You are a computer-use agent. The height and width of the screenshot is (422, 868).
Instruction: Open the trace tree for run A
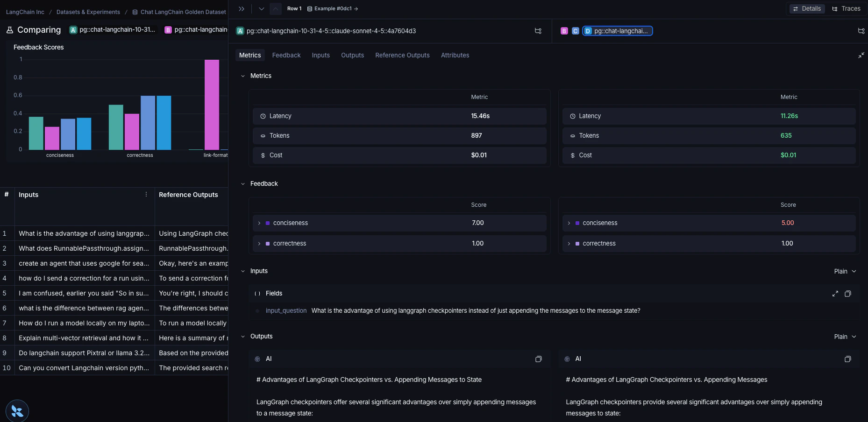click(x=538, y=31)
